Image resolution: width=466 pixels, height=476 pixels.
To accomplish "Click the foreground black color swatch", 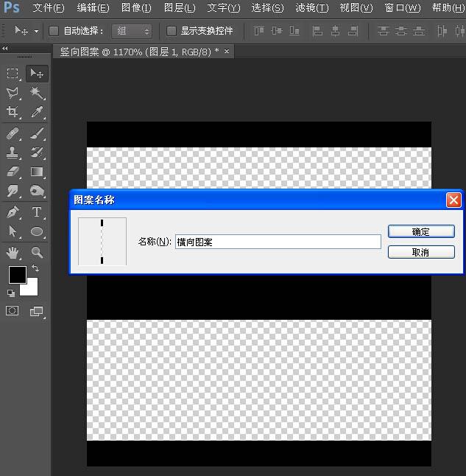I will coord(17,275).
